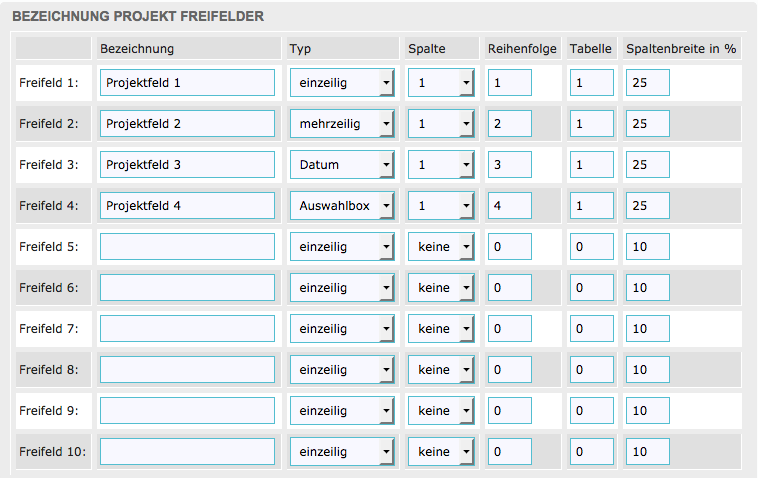Click the Projektfeld 1 name field
The height and width of the screenshot is (478, 758).
tap(187, 82)
